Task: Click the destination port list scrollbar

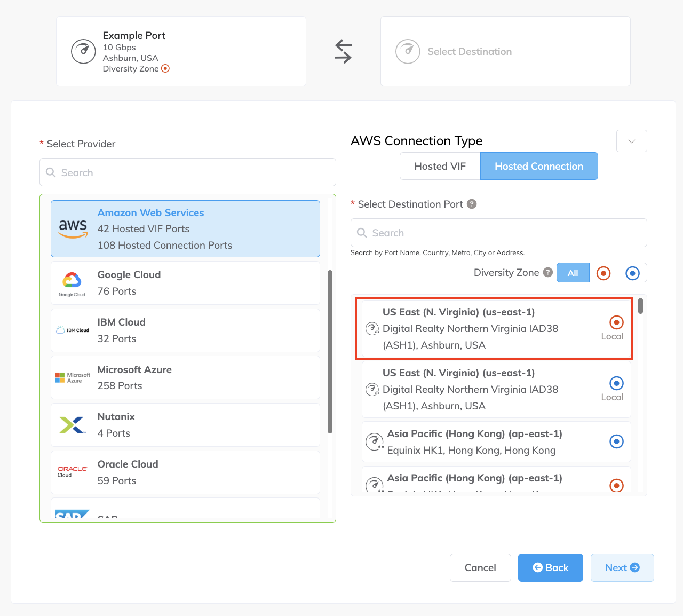Action: [x=640, y=306]
